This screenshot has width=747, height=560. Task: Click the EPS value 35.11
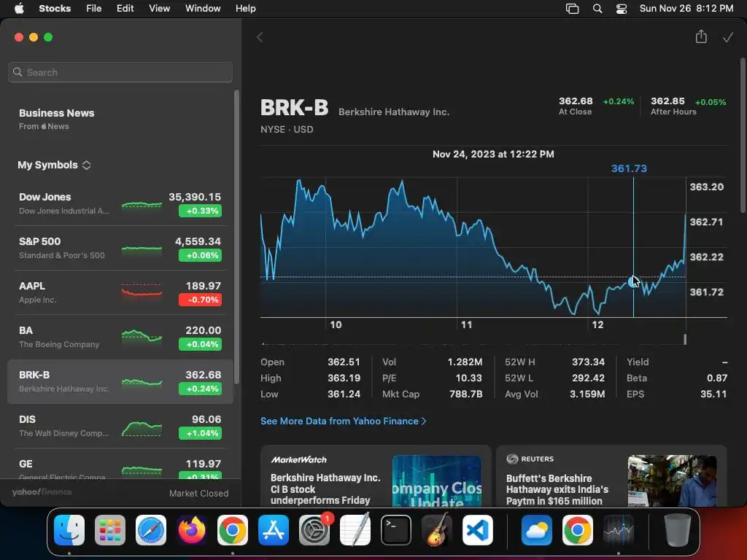(713, 394)
